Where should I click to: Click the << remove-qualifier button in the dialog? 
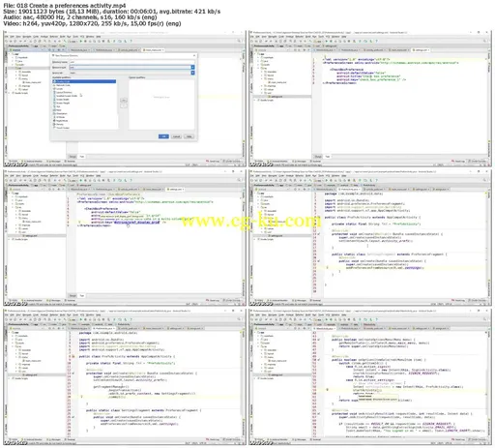124,105
